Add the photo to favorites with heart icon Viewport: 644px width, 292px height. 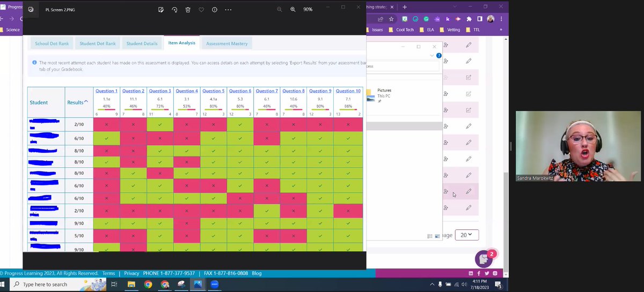201,10
